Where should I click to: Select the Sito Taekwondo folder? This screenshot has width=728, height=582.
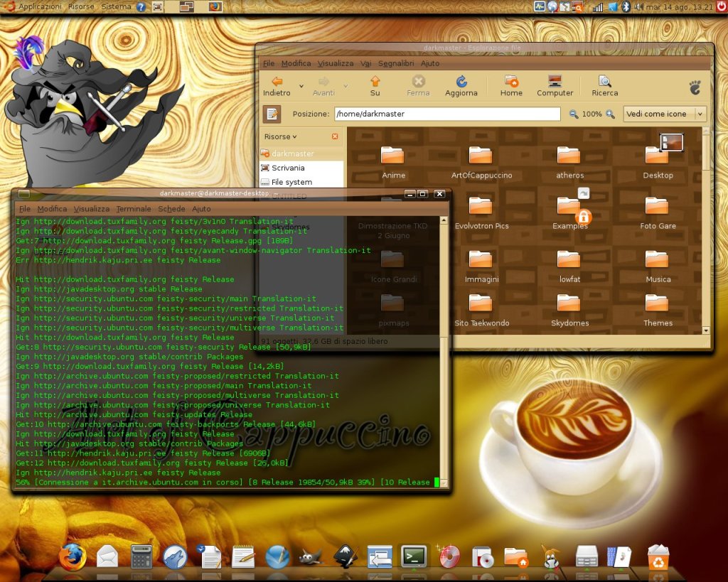pos(481,310)
